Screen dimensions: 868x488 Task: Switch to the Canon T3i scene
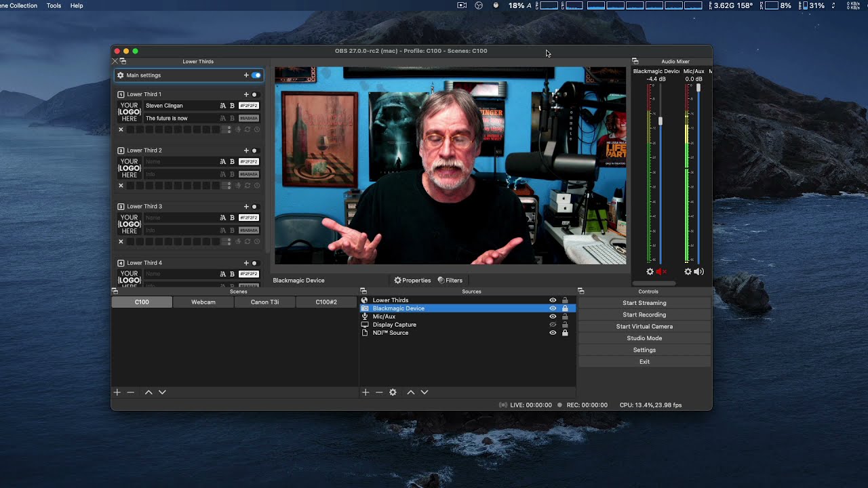pyautogui.click(x=264, y=302)
